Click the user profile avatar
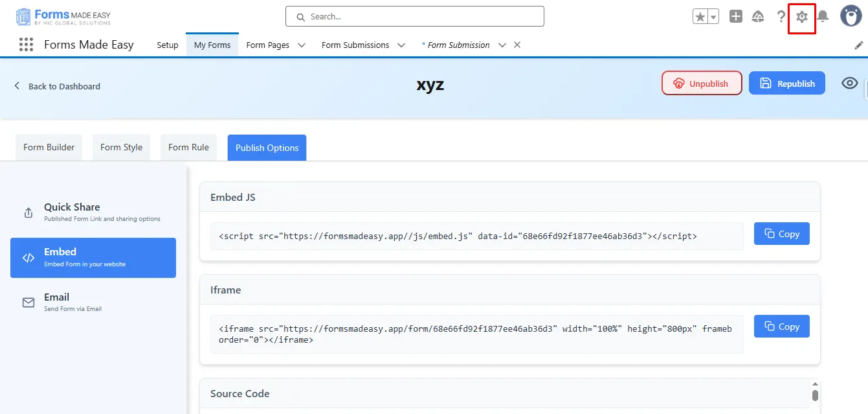 click(851, 17)
